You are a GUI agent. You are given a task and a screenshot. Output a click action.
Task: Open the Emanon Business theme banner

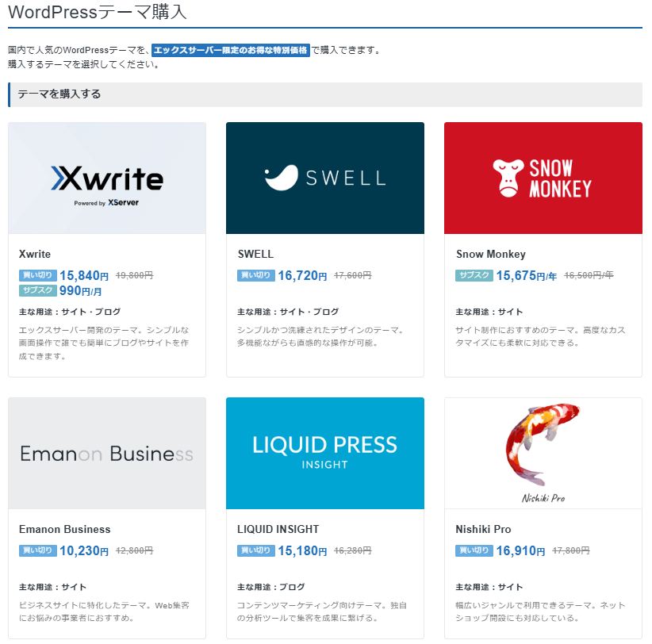pyautogui.click(x=107, y=453)
